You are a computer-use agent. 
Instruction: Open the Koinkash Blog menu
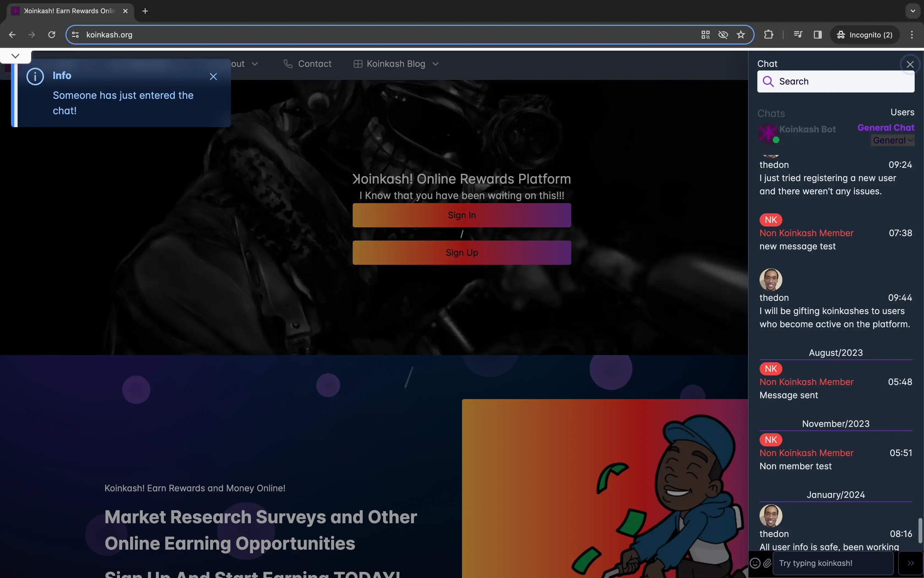396,64
